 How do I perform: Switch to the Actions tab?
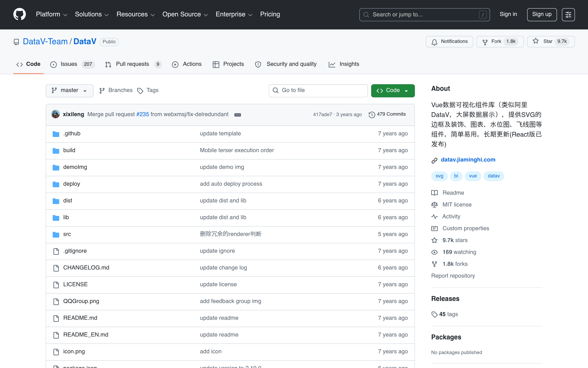click(x=187, y=64)
